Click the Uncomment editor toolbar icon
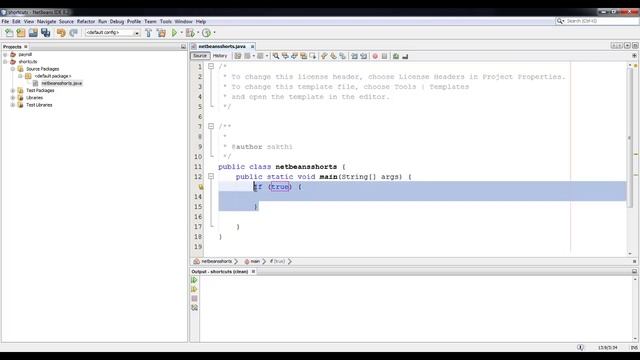This screenshot has width=640, height=360. tap(405, 56)
